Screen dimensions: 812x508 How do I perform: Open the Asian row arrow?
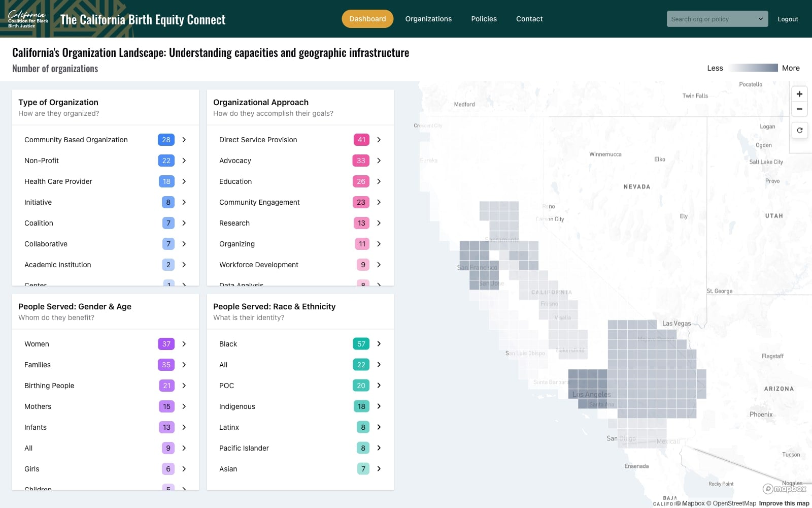(x=379, y=469)
